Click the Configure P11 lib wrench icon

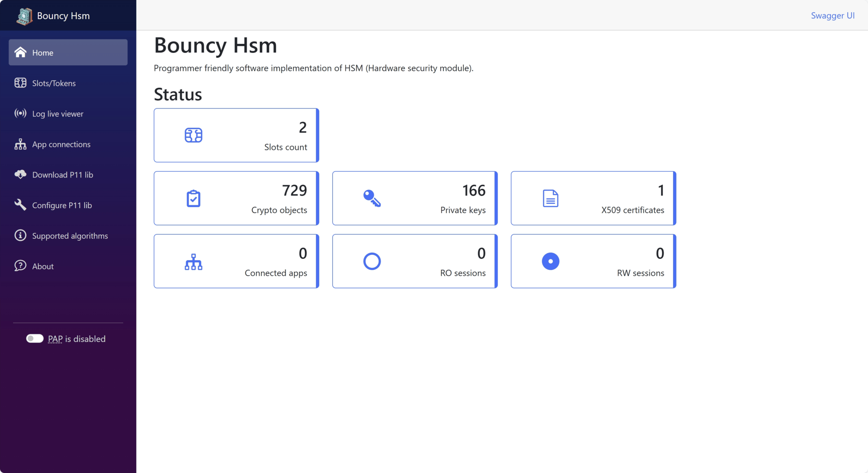pyautogui.click(x=20, y=205)
